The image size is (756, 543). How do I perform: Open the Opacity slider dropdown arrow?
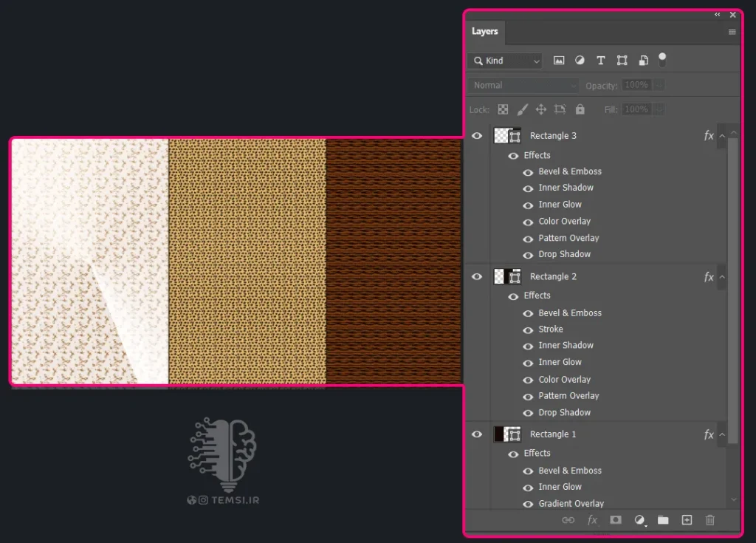659,85
